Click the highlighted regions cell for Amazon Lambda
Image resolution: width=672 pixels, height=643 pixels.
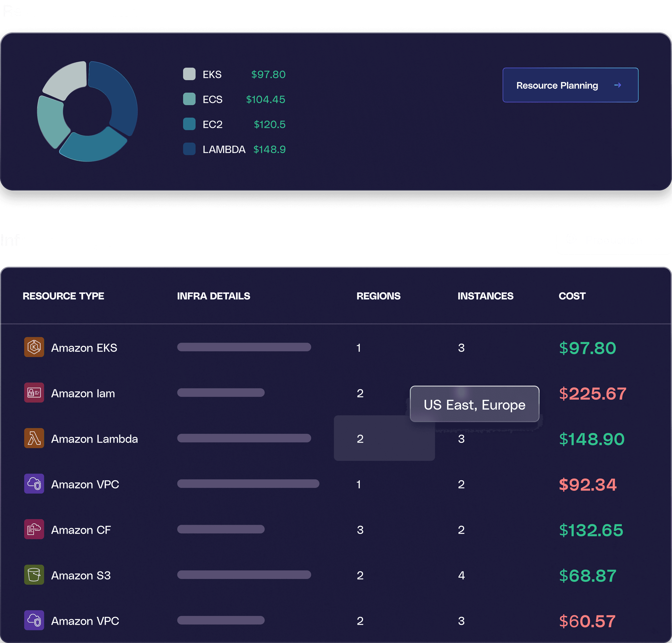384,438
